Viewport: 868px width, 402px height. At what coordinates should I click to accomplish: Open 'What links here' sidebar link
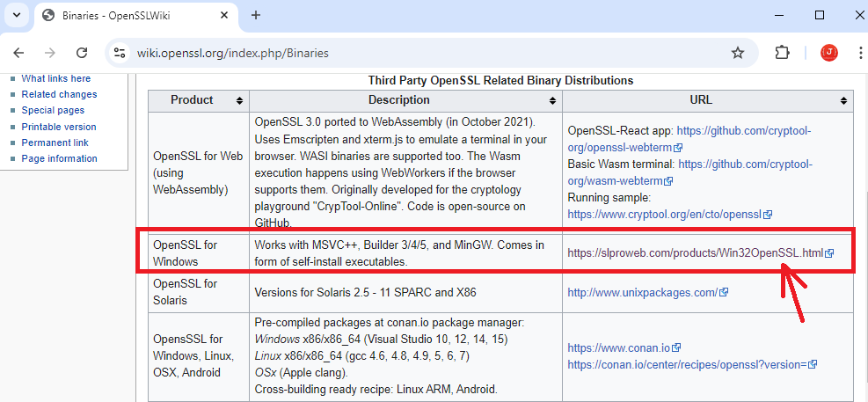(x=56, y=78)
